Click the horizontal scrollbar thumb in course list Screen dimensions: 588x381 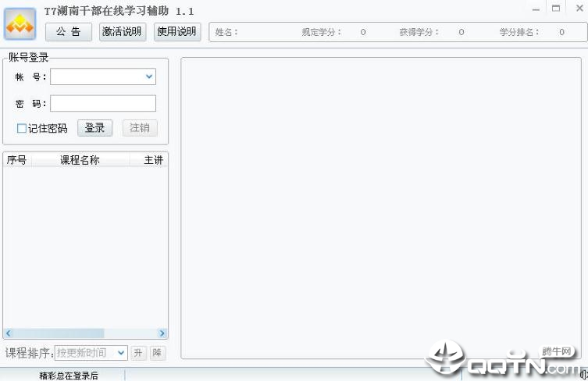click(x=58, y=333)
